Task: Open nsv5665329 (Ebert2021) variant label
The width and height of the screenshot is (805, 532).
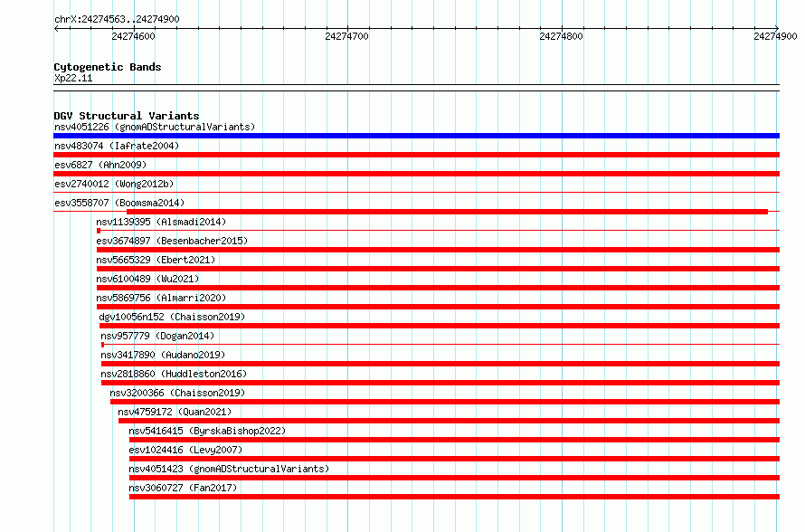Action: pyautogui.click(x=156, y=260)
